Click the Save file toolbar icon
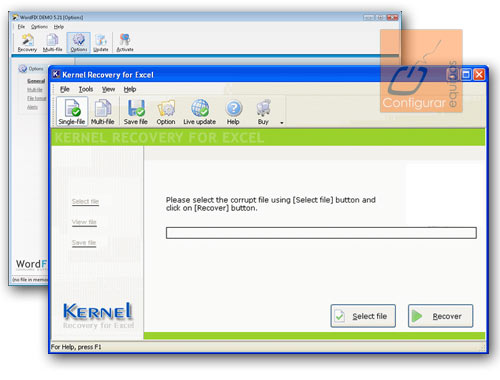 click(136, 112)
